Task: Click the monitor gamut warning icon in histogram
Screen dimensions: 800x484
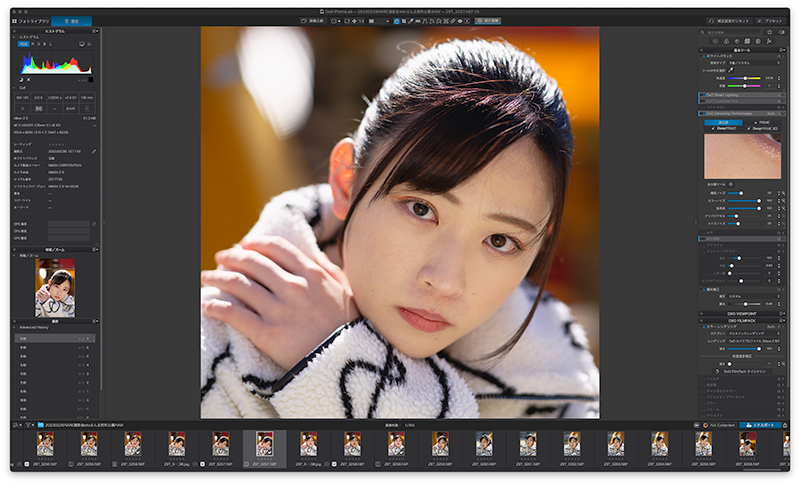Action: coord(82,44)
